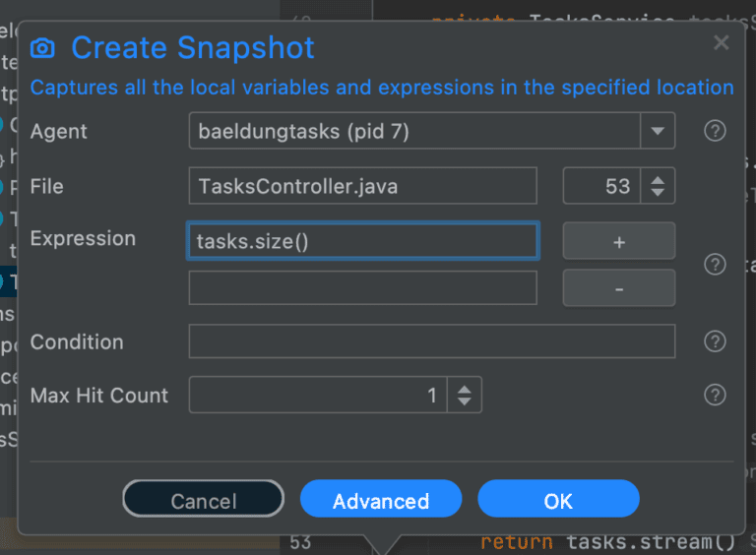756x555 pixels.
Task: Open help for the Expression field
Action: click(x=716, y=264)
